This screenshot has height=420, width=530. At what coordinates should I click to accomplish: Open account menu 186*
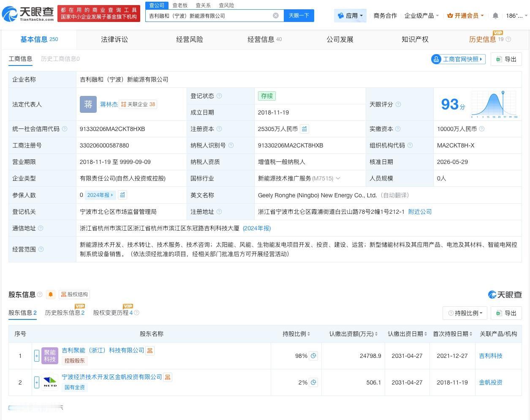click(x=516, y=16)
